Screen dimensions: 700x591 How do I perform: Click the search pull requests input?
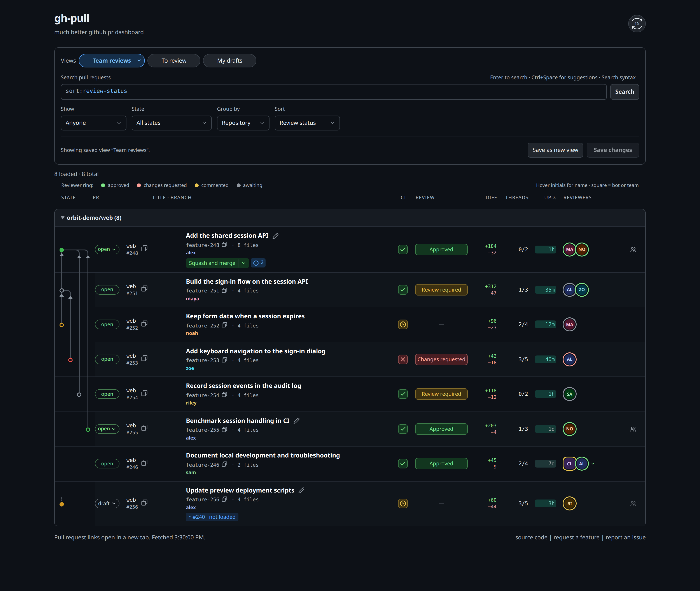[x=333, y=92]
